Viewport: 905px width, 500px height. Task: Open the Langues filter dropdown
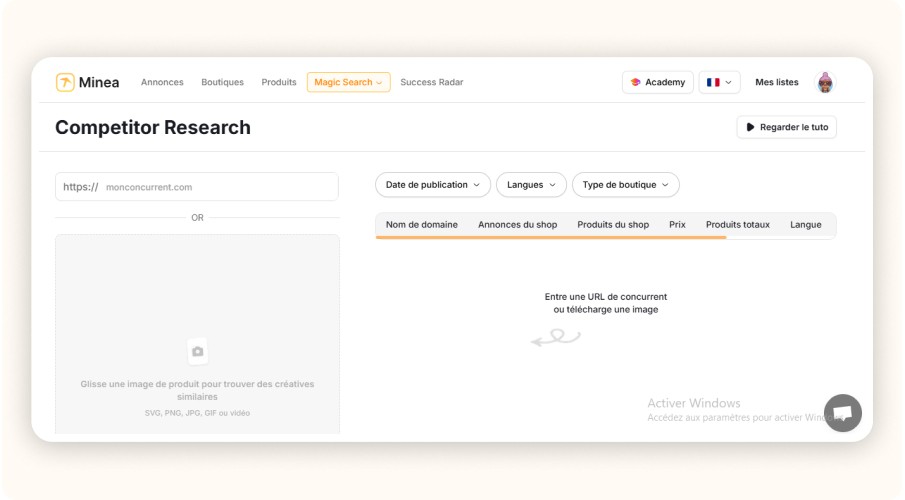[x=531, y=185]
